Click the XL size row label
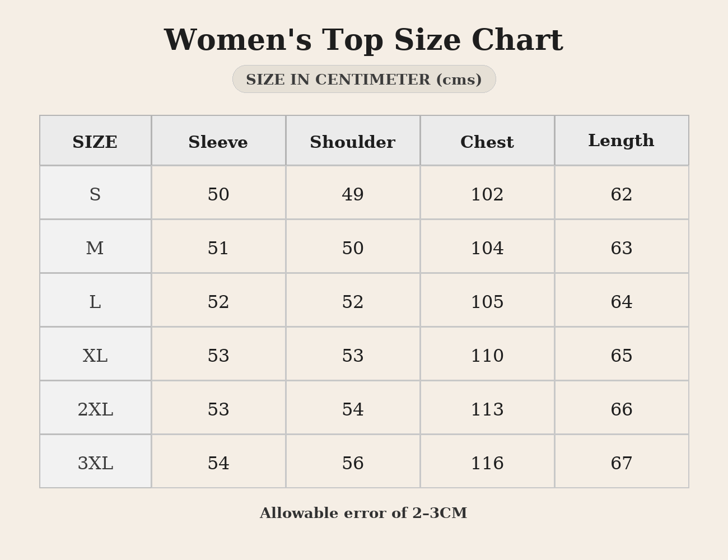The height and width of the screenshot is (560, 728). click(95, 356)
